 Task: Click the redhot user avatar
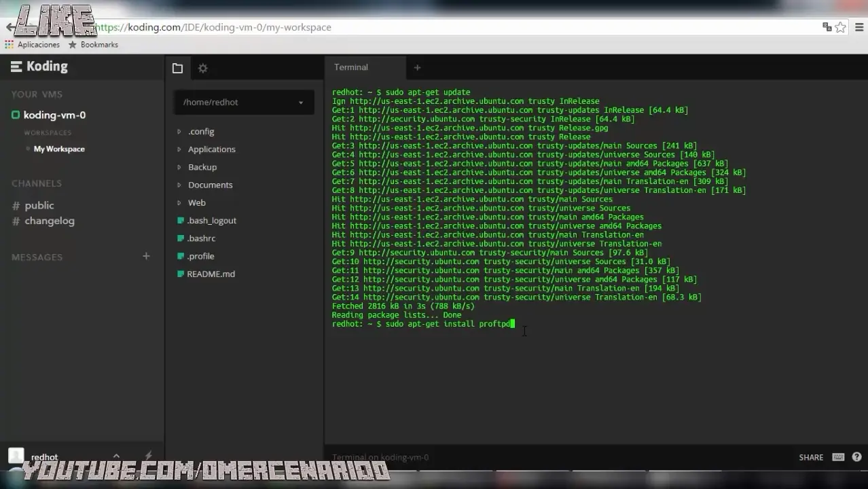16,456
